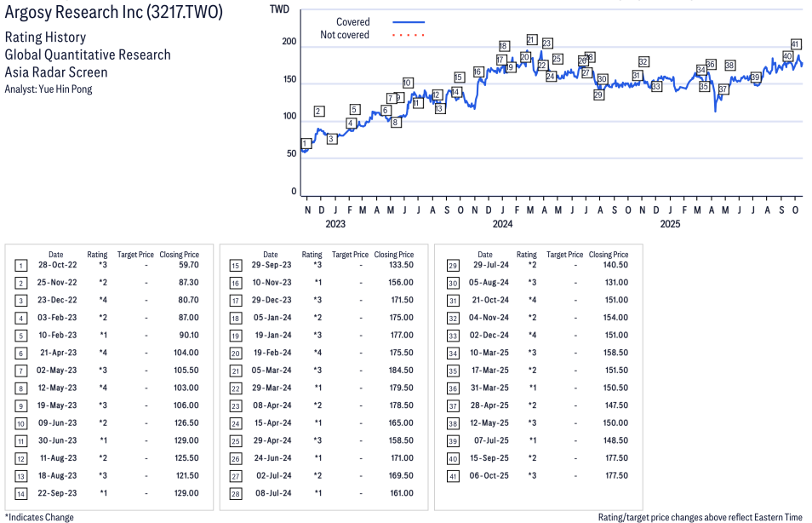The width and height of the screenshot is (812, 523).
Task: Click index box 1 in the rating table
Action: [x=20, y=265]
